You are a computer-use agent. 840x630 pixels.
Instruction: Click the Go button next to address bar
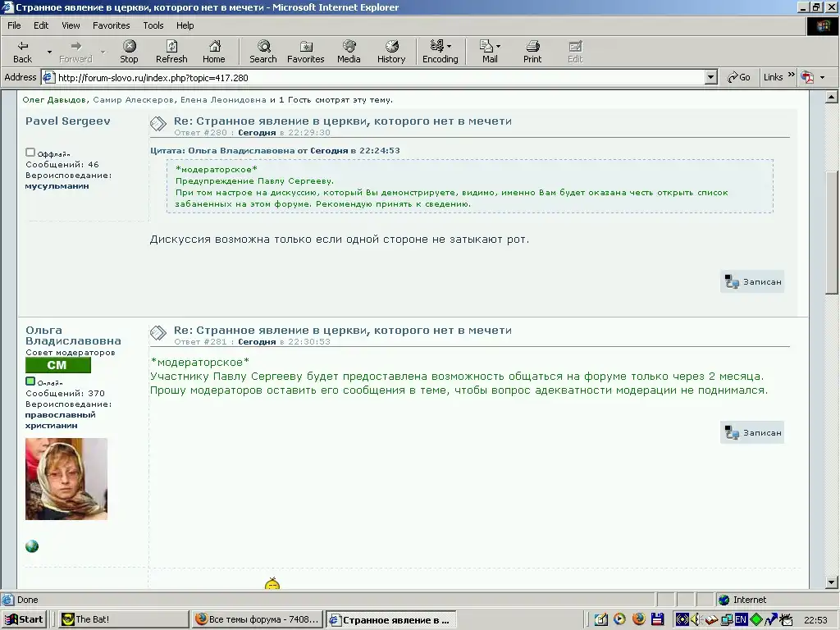click(x=738, y=77)
